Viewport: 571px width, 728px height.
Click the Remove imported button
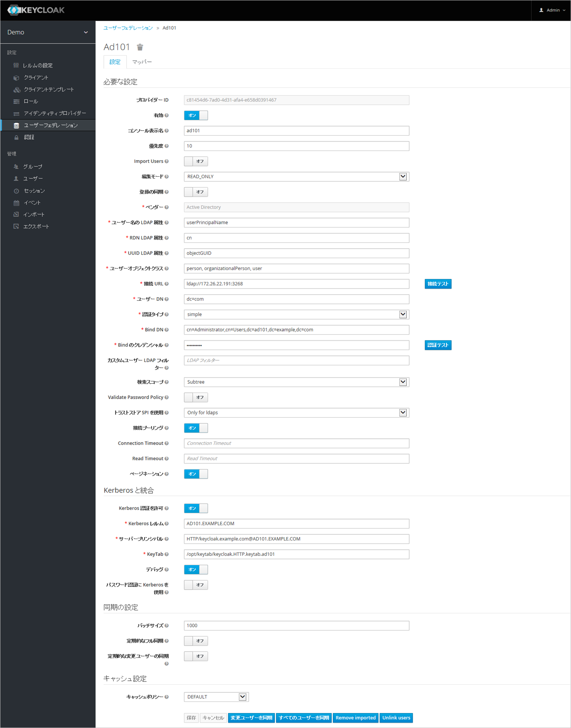coord(355,718)
